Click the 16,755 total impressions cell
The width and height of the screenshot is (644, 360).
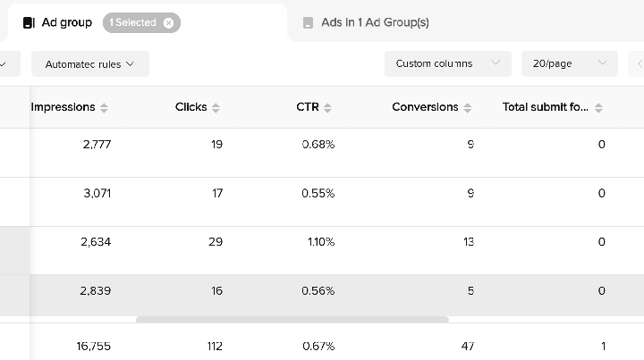94,347
